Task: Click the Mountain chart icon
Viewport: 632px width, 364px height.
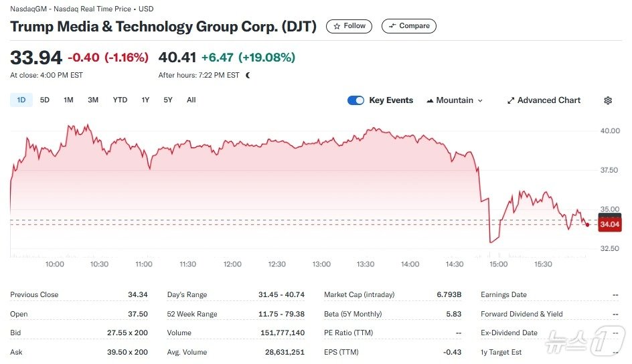Action: point(430,100)
